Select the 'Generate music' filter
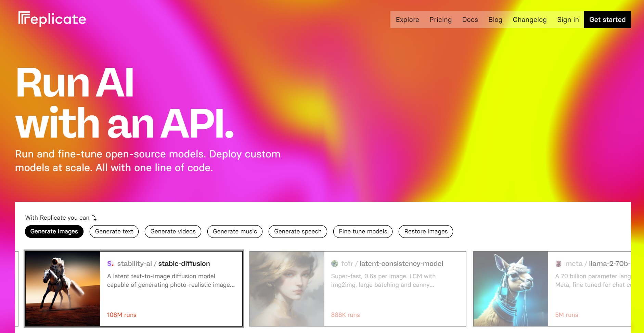The image size is (644, 333). 234,231
